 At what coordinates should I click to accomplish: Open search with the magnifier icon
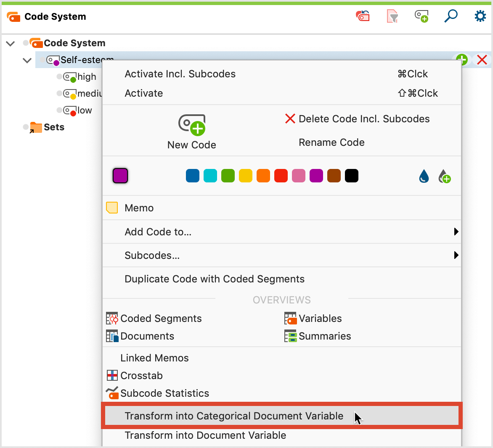[x=451, y=16]
